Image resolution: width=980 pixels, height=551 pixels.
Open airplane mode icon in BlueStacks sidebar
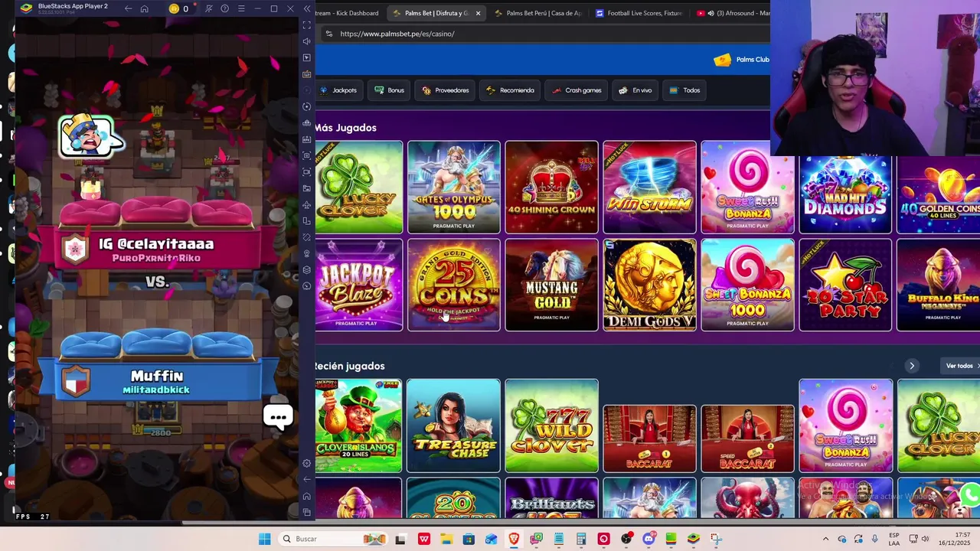[x=307, y=204]
